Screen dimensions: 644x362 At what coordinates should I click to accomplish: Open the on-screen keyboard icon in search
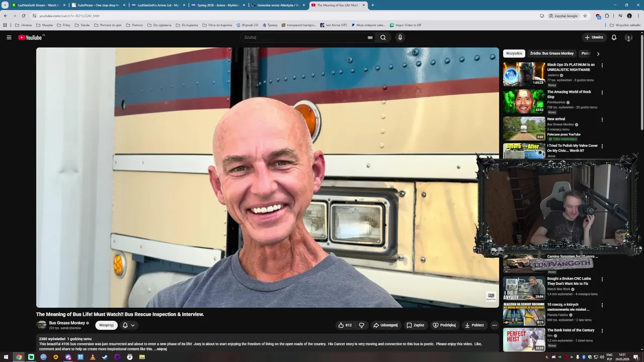(x=370, y=37)
